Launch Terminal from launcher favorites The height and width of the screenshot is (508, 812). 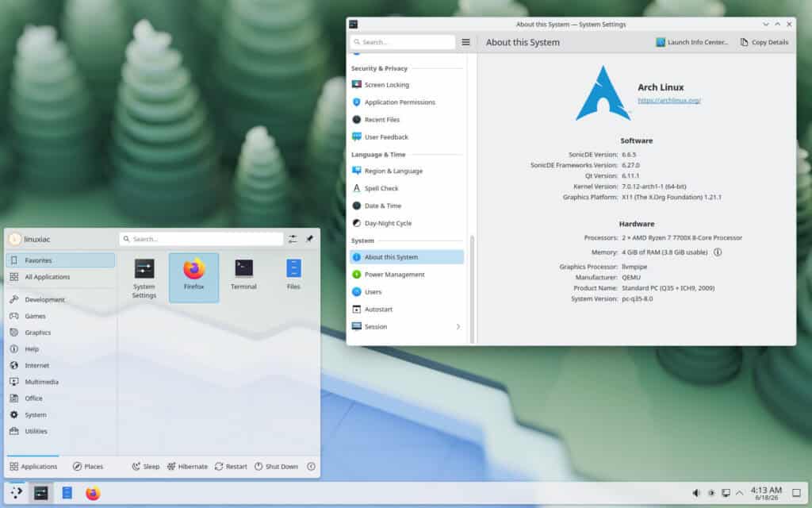[243, 278]
